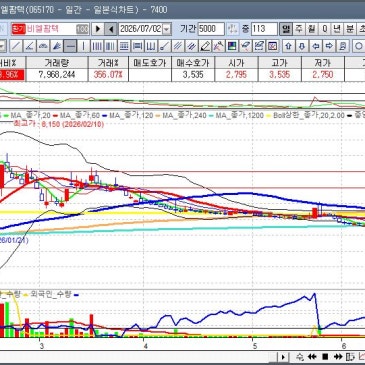Go to previous stock with left triangle
This screenshot has width=365, height=365.
[x=111, y=29]
